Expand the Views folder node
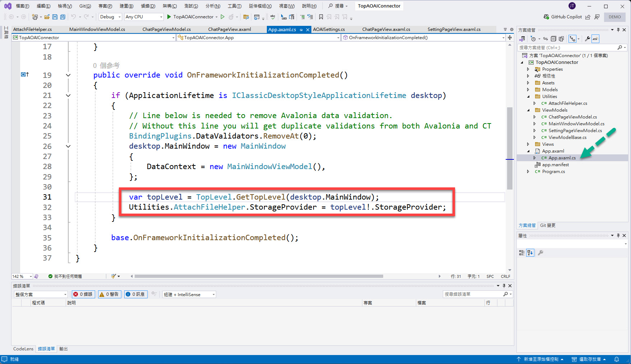This screenshot has width=631, height=364. tap(528, 144)
